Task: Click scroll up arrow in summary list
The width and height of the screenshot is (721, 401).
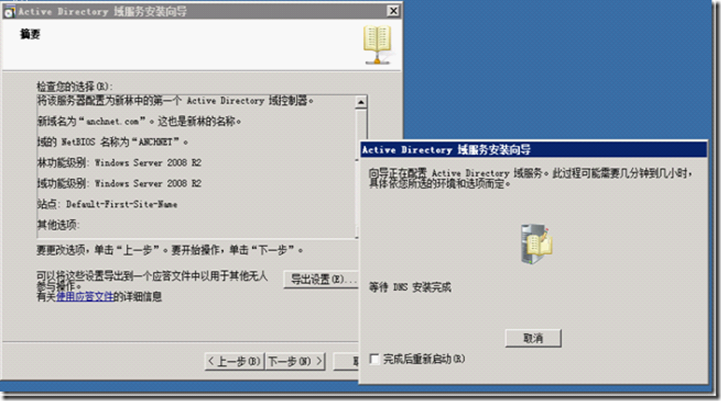Action: (361, 102)
